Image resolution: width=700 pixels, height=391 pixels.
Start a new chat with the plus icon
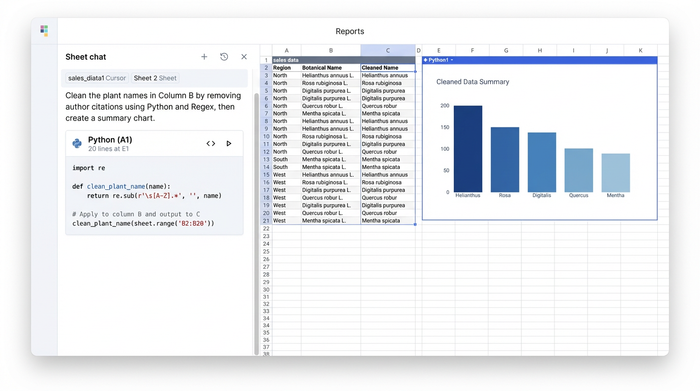204,57
